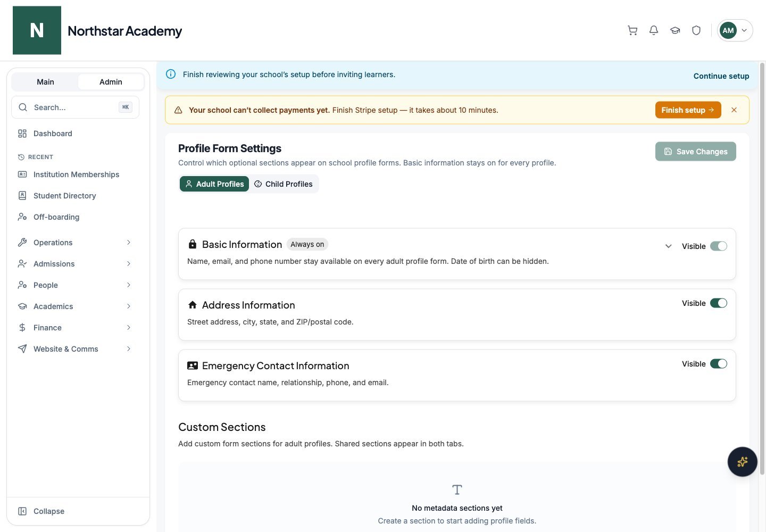766x532 pixels.
Task: Switch to the Main sidebar tab
Action: tap(45, 82)
